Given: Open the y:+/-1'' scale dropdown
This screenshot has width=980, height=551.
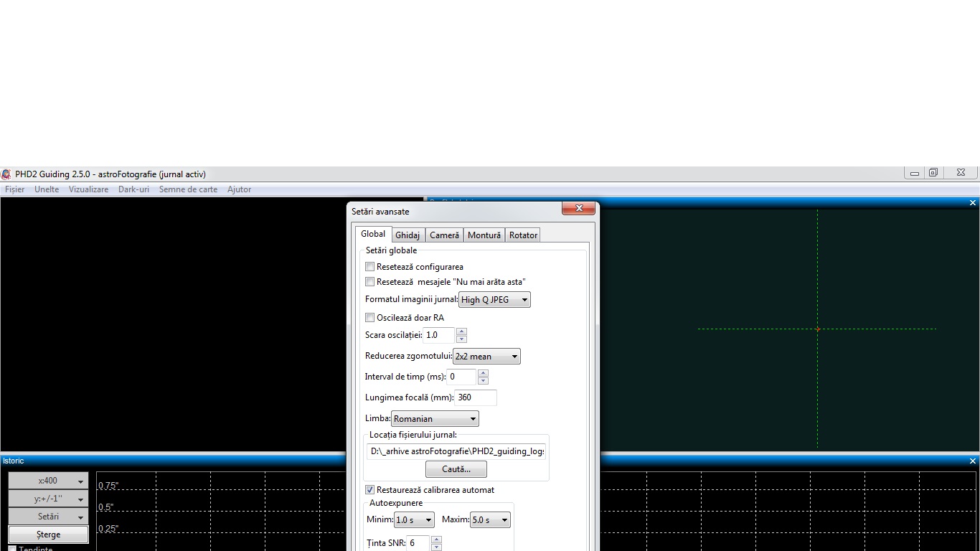Looking at the screenshot, I should tap(49, 499).
